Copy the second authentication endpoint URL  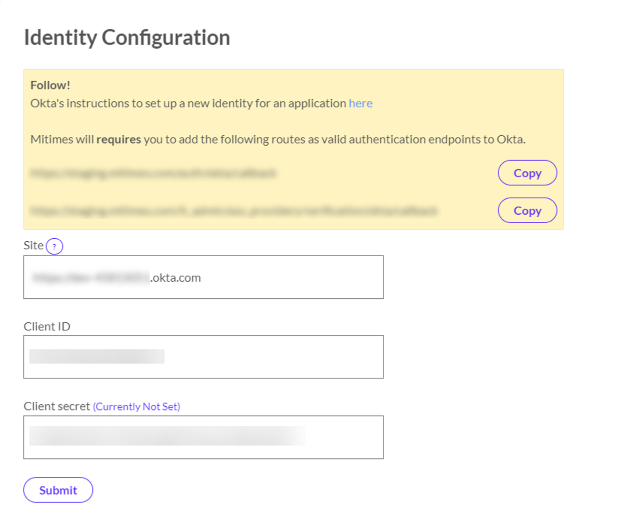pyautogui.click(x=527, y=211)
